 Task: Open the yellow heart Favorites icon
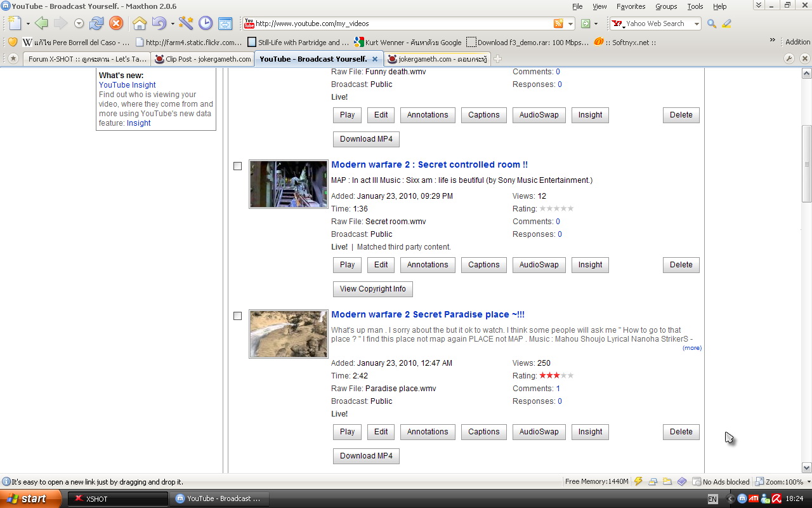[x=12, y=42]
